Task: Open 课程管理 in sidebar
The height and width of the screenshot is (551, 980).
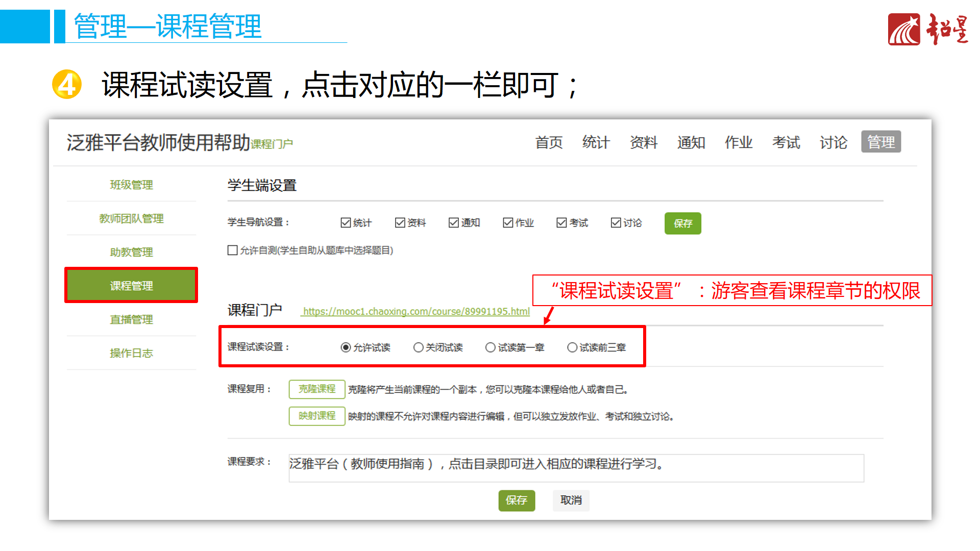Action: coord(131,286)
